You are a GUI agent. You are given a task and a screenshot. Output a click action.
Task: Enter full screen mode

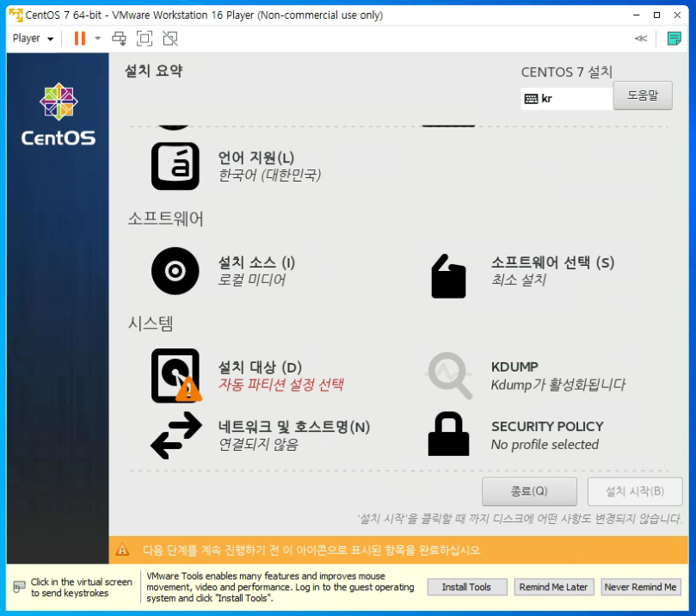(145, 39)
